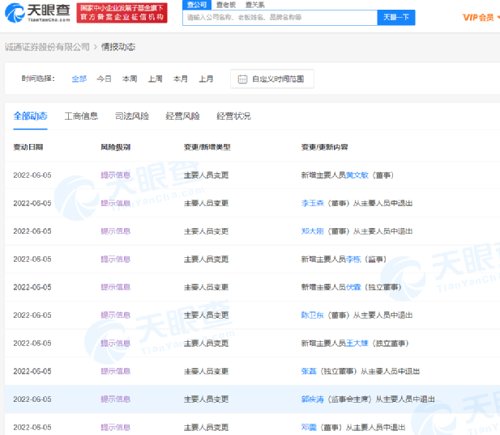The height and width of the screenshot is (435, 500).
Task: Focus the company name search box
Action: tap(280, 17)
